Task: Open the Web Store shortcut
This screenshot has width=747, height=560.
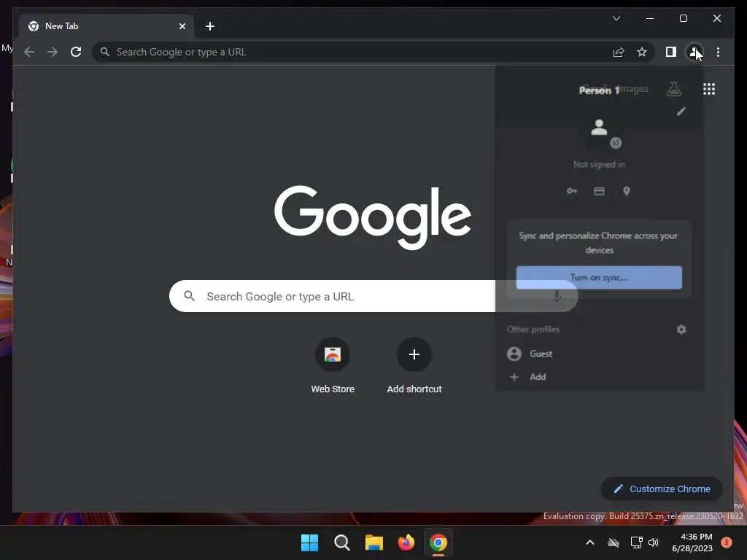Action: (x=333, y=365)
